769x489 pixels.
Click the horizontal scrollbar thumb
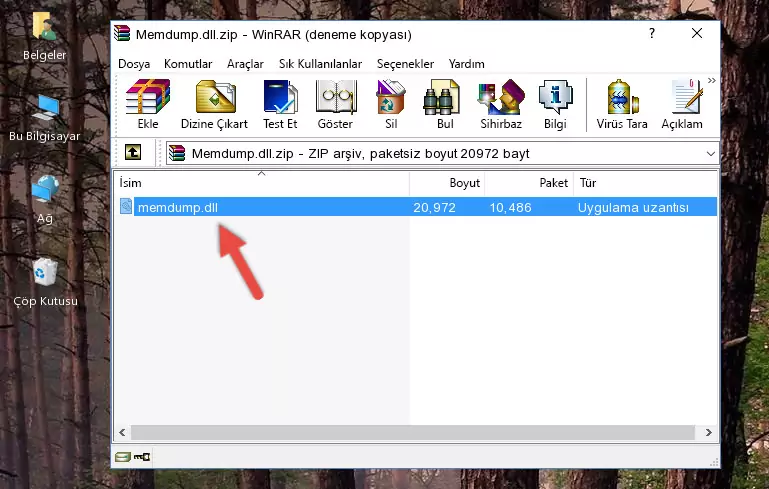coord(413,432)
